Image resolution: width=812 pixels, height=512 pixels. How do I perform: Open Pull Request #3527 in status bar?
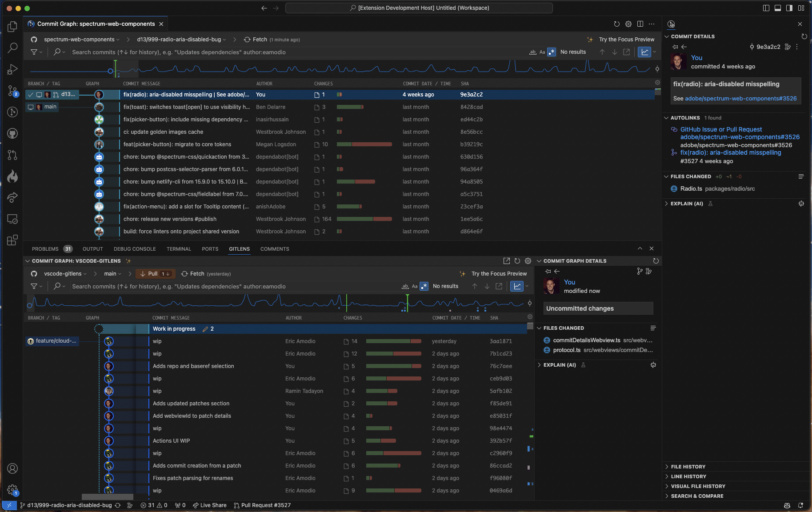pyautogui.click(x=262, y=505)
